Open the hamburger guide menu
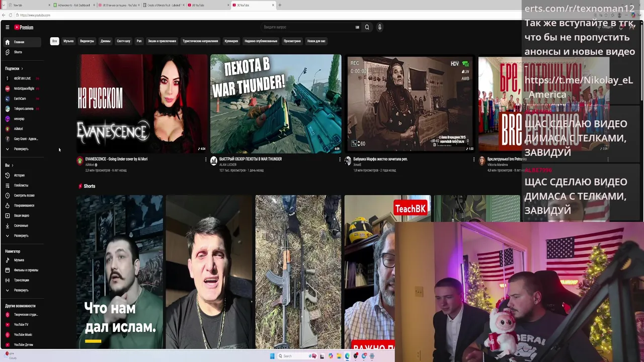644x362 pixels. (7, 27)
